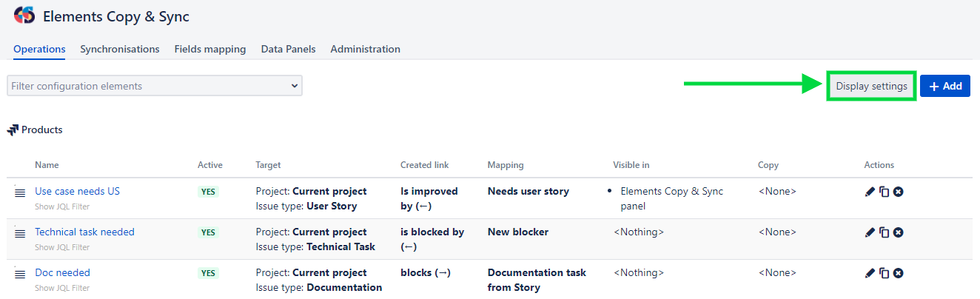Click the drag handle for Doc needed row

pos(20,274)
